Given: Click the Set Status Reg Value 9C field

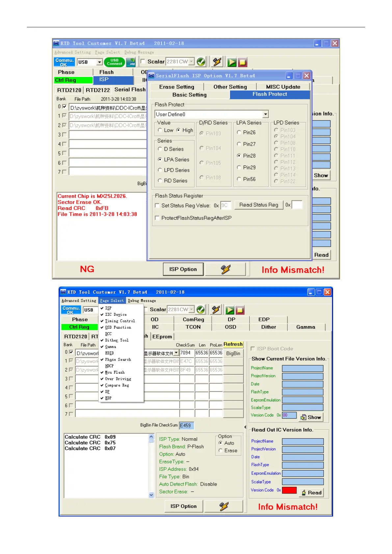Looking at the screenshot, I should click(x=226, y=205).
